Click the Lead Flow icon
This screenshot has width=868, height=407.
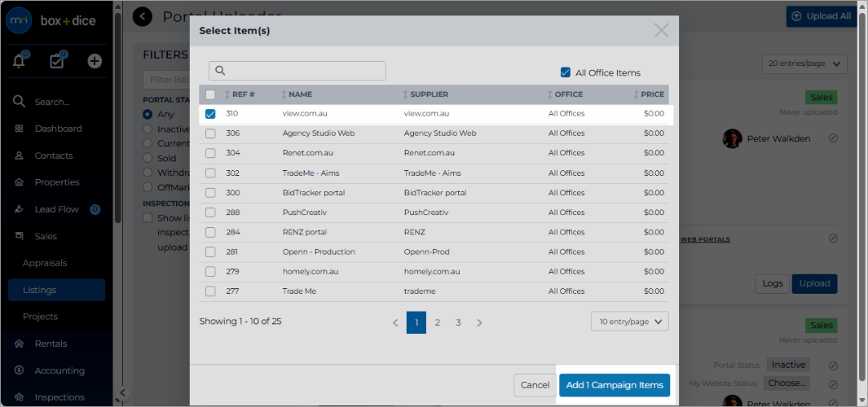(19, 210)
